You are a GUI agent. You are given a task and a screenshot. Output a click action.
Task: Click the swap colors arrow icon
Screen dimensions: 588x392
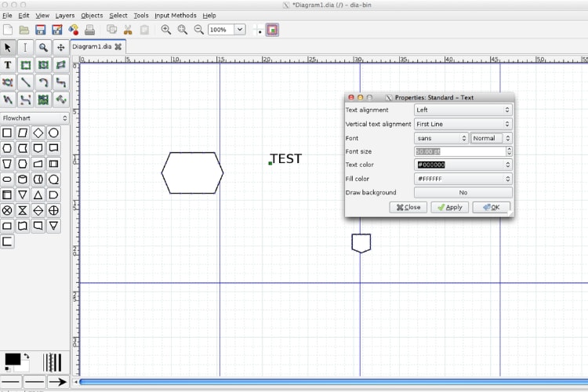(x=26, y=356)
